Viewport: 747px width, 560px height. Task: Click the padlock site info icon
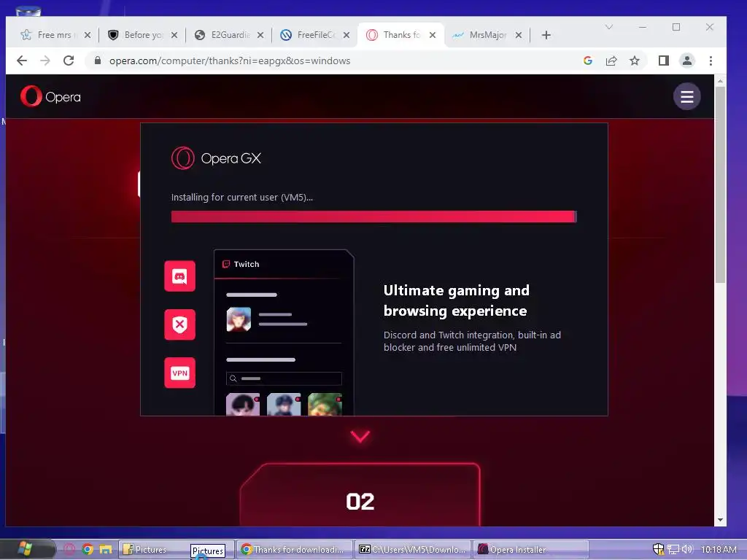point(98,61)
